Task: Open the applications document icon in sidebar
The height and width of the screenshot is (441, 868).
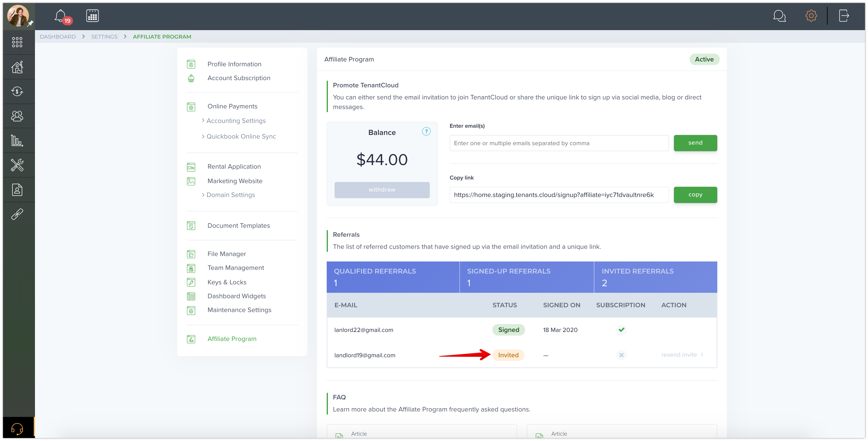Action: (17, 190)
